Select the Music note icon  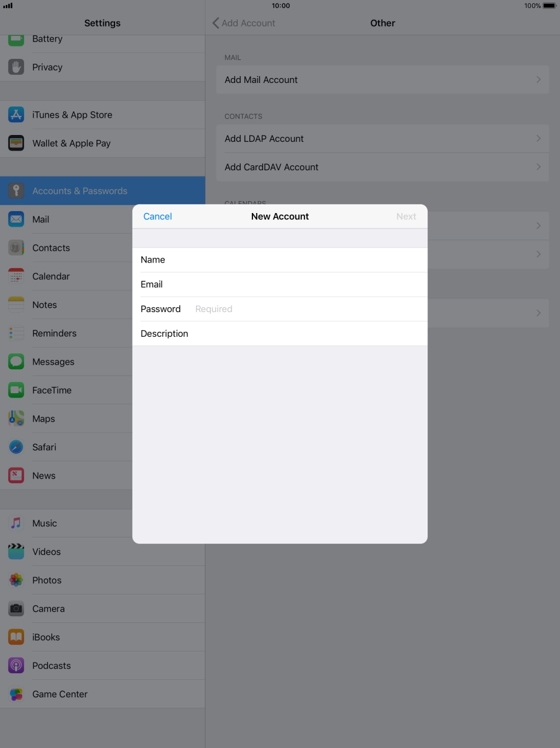(x=16, y=523)
